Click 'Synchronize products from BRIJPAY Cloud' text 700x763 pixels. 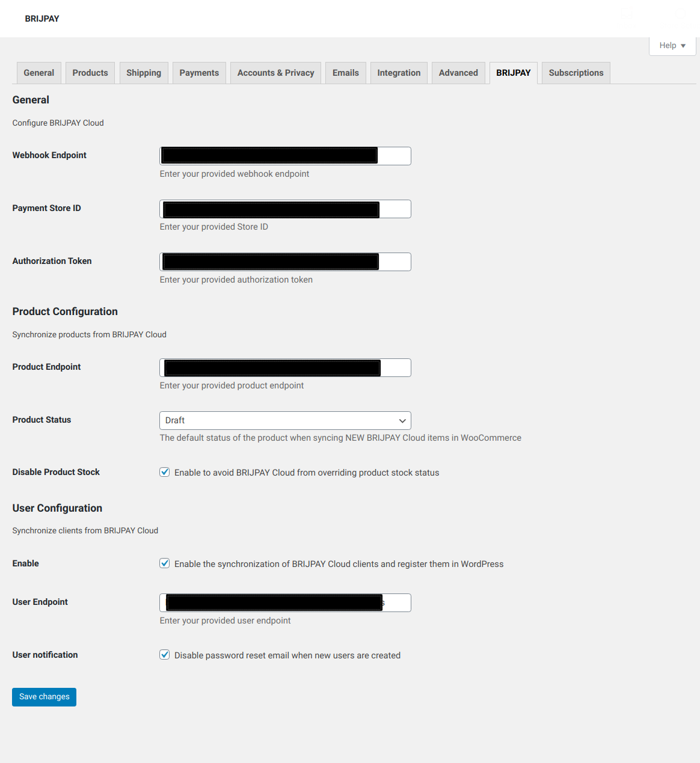click(90, 334)
